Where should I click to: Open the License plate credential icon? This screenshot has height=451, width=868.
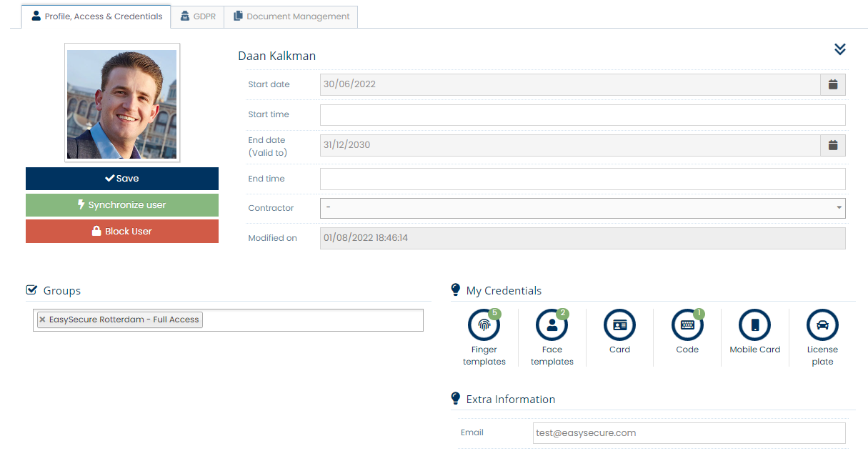tap(822, 325)
